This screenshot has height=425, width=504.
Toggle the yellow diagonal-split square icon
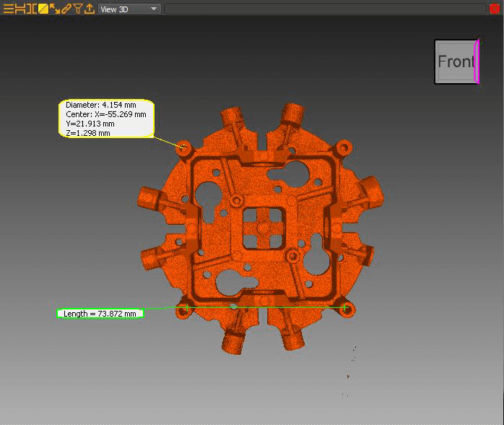(x=43, y=9)
